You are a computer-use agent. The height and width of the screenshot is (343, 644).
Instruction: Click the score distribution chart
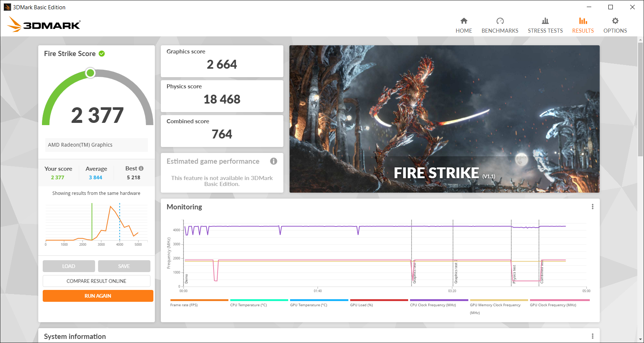tap(96, 224)
